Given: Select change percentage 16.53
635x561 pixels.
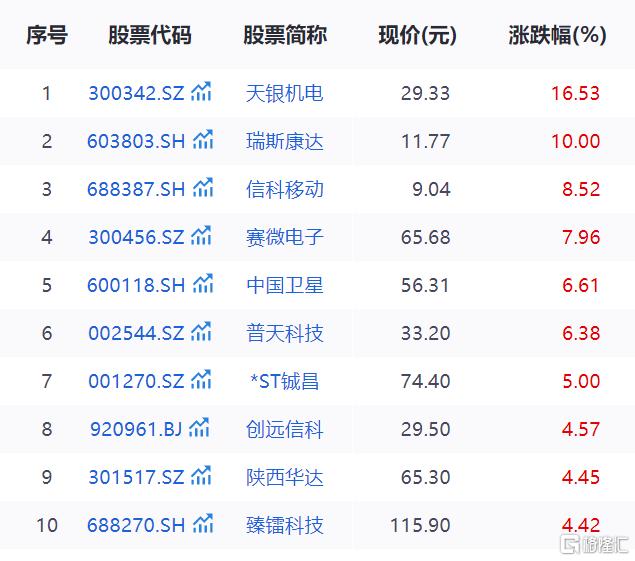Looking at the screenshot, I should [575, 94].
